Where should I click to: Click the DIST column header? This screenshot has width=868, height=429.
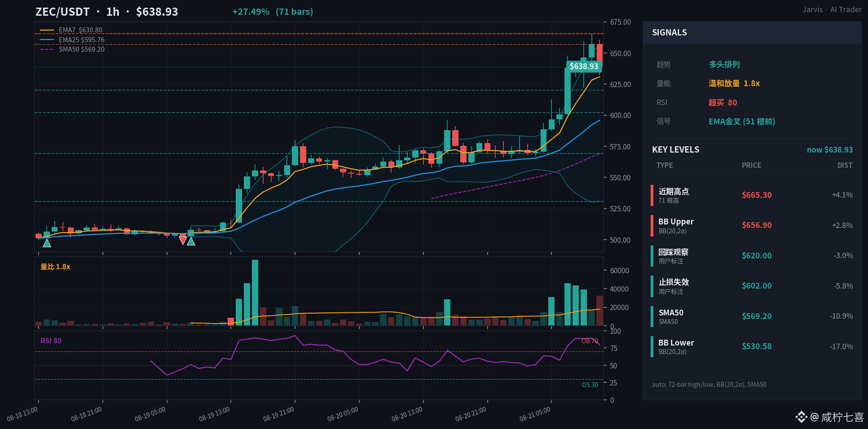(845, 165)
